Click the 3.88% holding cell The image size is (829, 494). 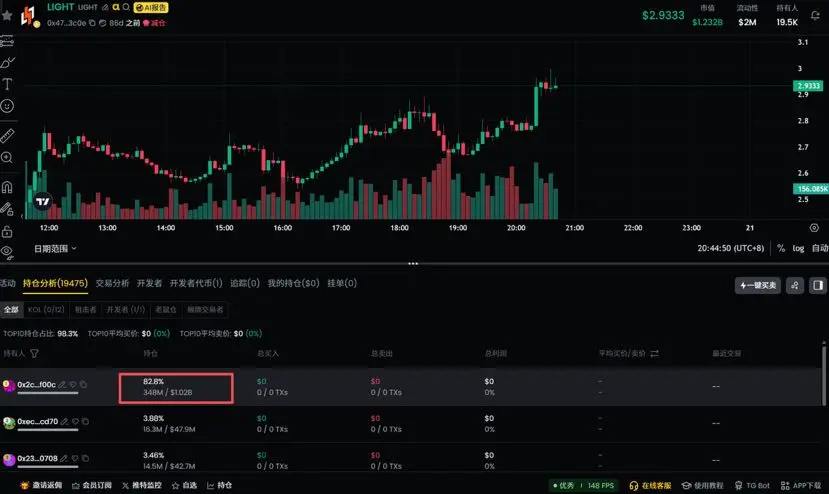(x=169, y=424)
